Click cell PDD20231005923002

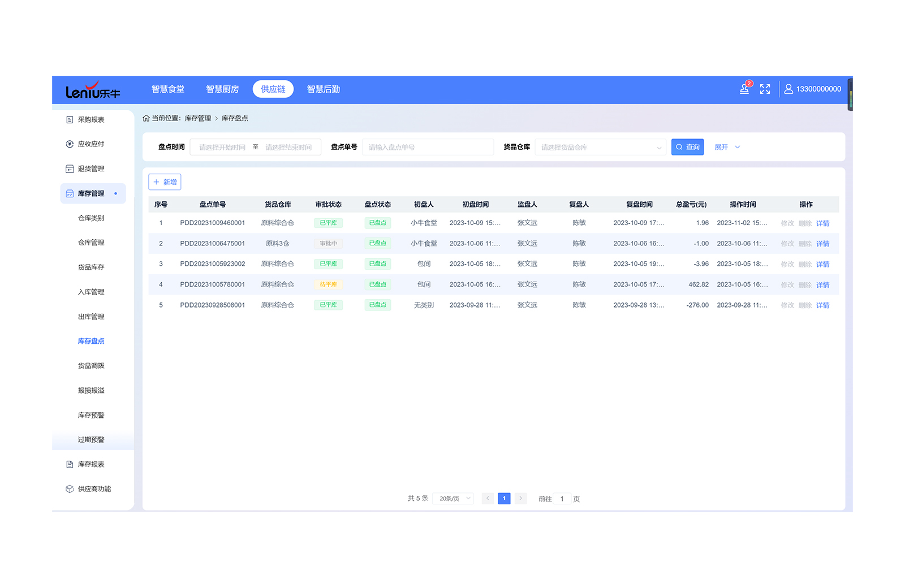coord(213,264)
